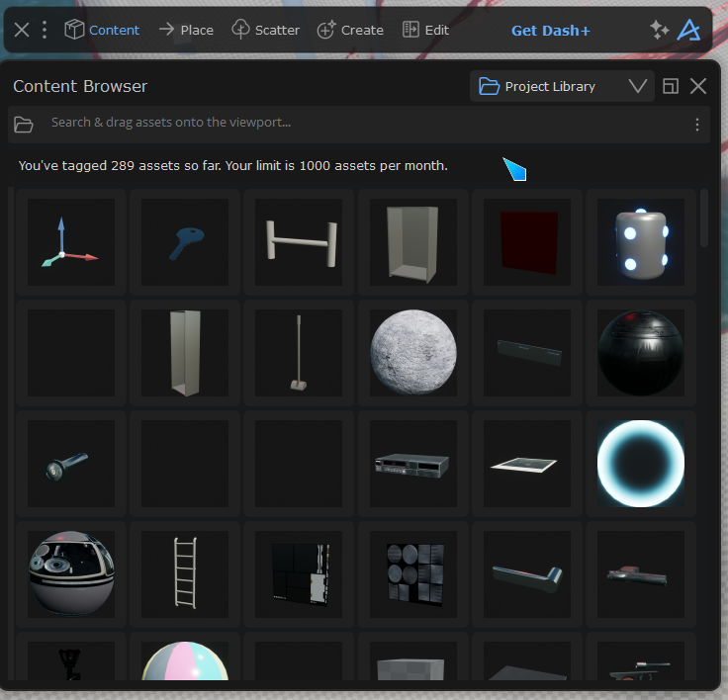Open the Place tab
The height and width of the screenshot is (700, 728).
186,31
